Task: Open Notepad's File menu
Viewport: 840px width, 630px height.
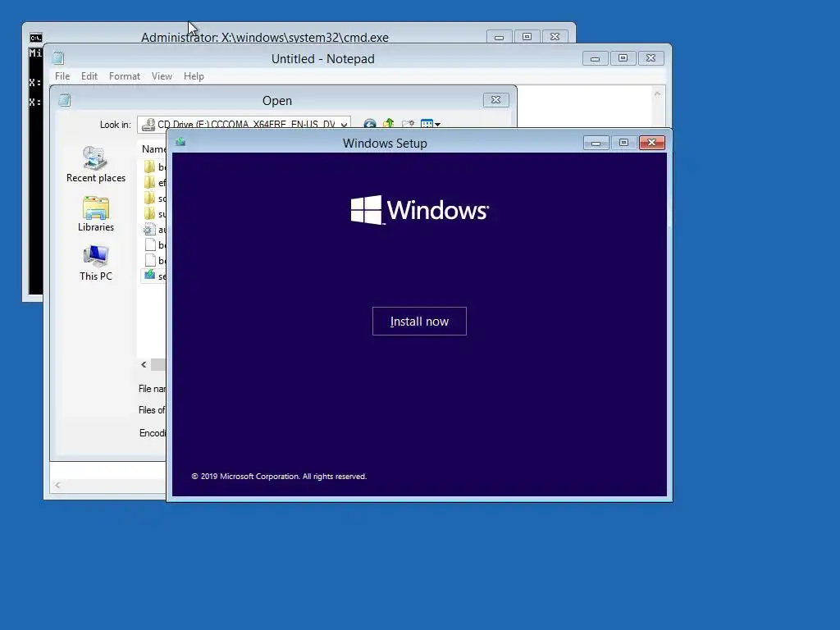Action: click(62, 76)
